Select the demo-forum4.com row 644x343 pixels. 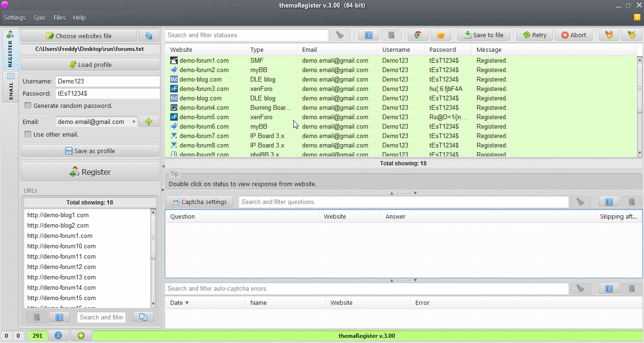click(x=401, y=107)
